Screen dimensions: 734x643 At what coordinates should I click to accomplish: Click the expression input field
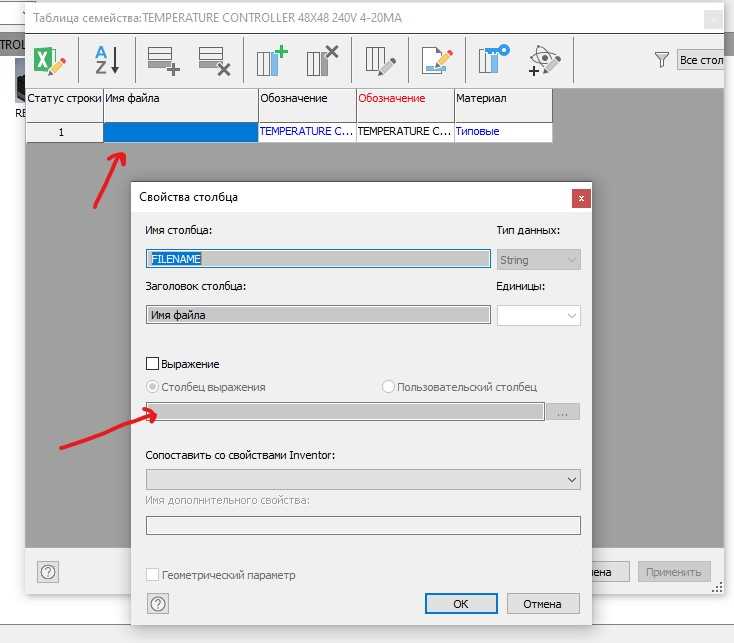[345, 412]
